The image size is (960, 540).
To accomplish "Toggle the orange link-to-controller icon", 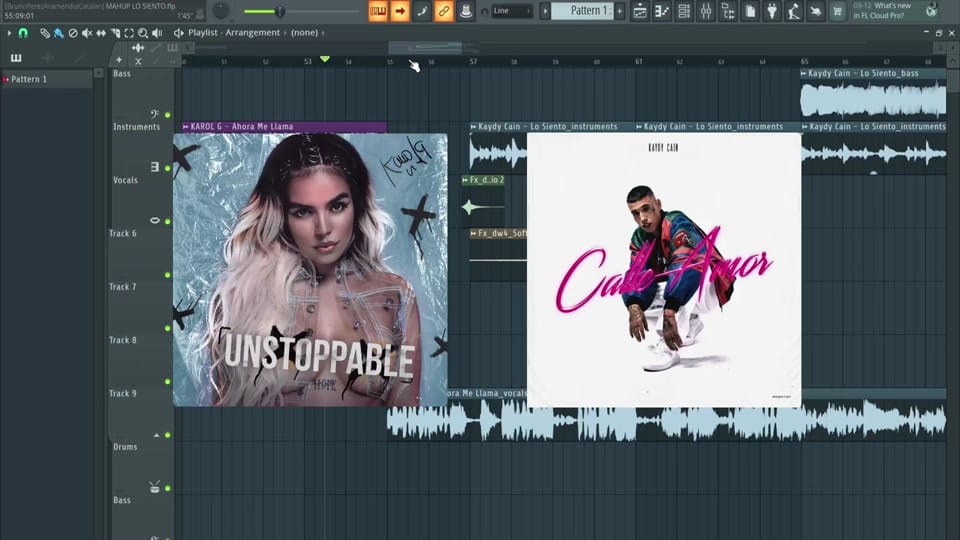I will click(x=444, y=11).
